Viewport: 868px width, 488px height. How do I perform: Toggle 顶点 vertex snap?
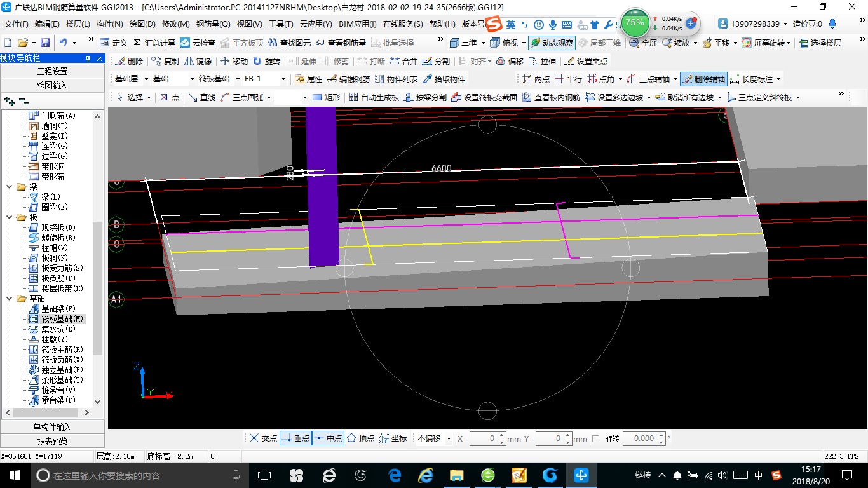point(360,438)
